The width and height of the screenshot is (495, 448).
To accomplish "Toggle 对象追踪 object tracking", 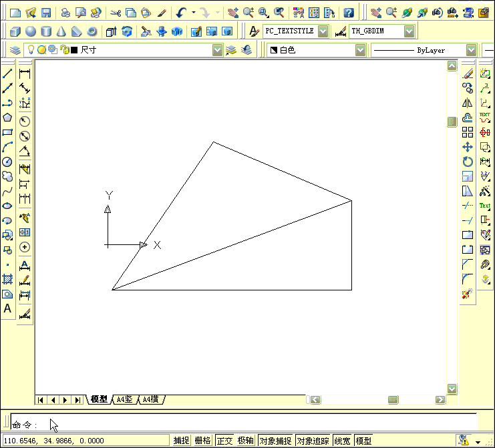I will [x=313, y=441].
